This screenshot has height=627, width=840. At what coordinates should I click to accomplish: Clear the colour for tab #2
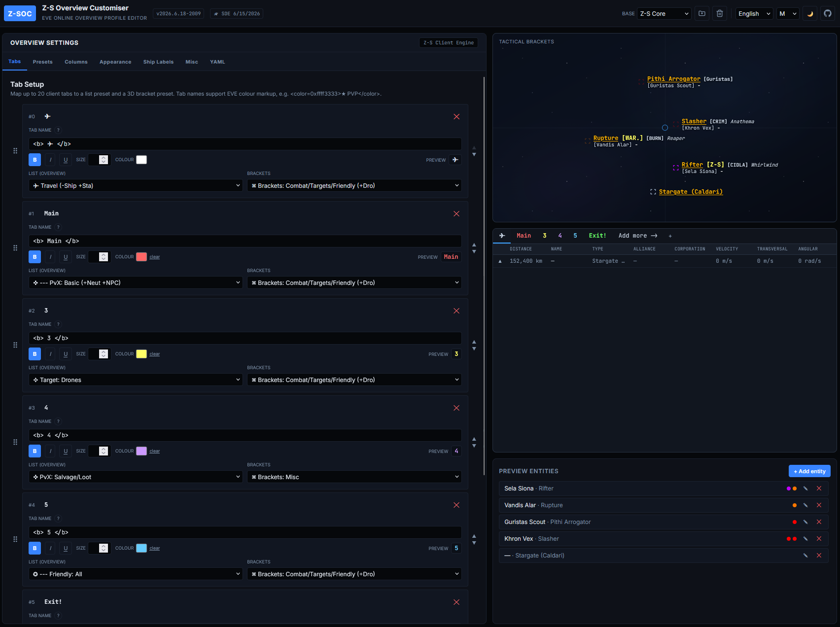point(154,354)
